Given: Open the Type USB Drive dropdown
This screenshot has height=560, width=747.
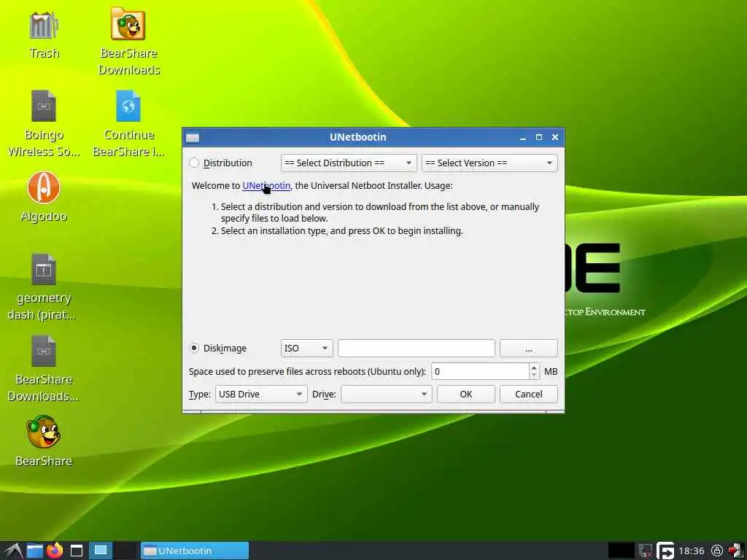Looking at the screenshot, I should click(261, 394).
